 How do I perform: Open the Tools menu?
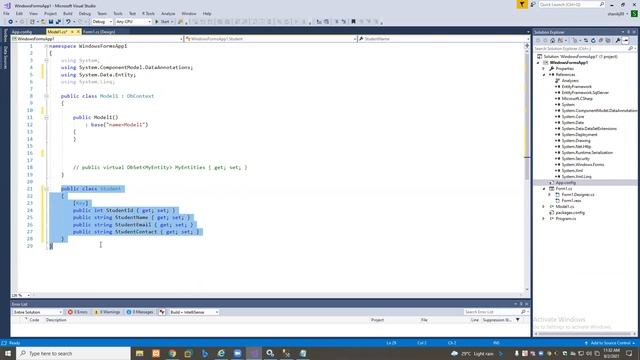[x=118, y=13]
